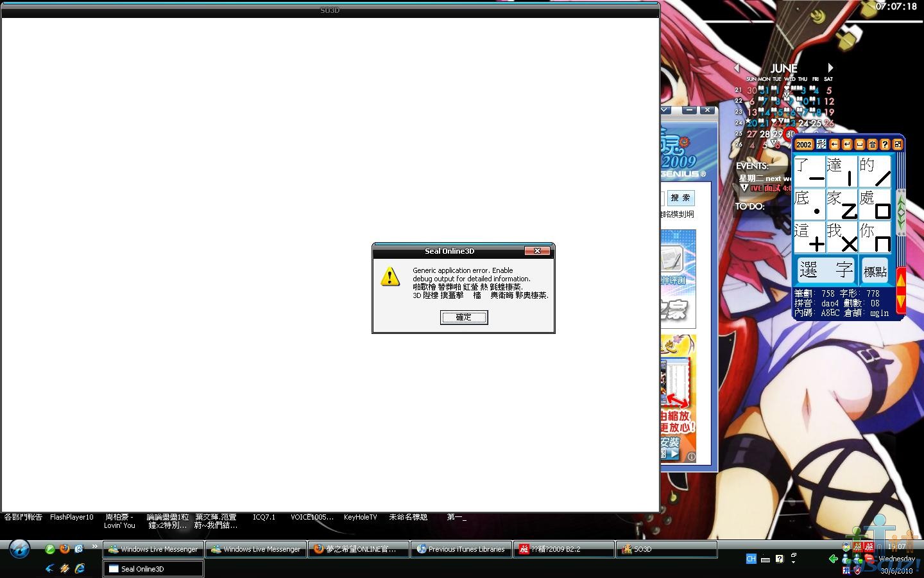Click the orange striped quick launch icon
Screen dimensions: 924x578
tap(64, 568)
